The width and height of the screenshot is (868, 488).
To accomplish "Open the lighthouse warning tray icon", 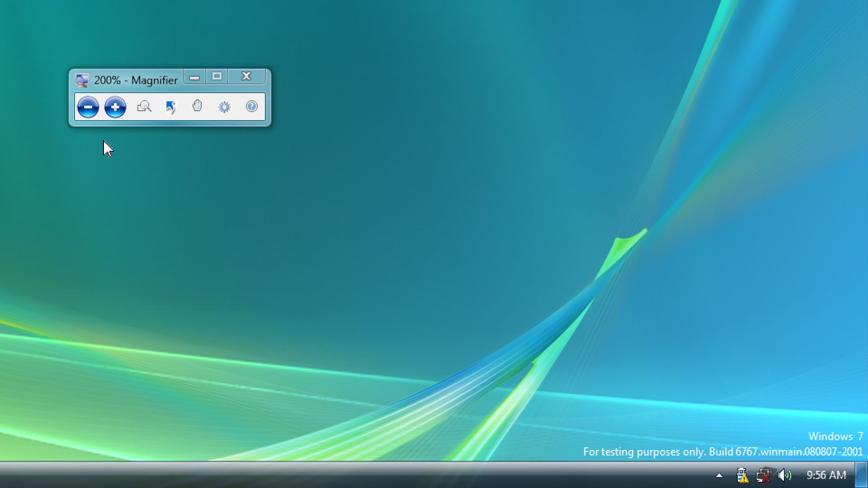I will click(742, 475).
